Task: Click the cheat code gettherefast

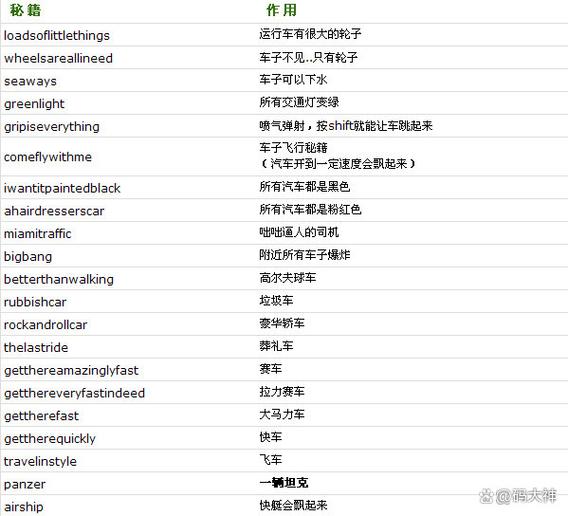Action: [41, 416]
